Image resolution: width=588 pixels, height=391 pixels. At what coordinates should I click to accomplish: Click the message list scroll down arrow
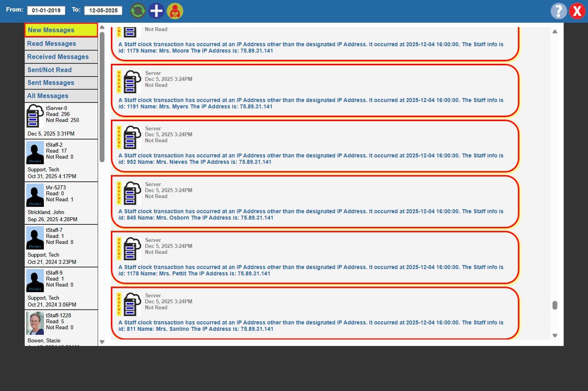tap(555, 336)
